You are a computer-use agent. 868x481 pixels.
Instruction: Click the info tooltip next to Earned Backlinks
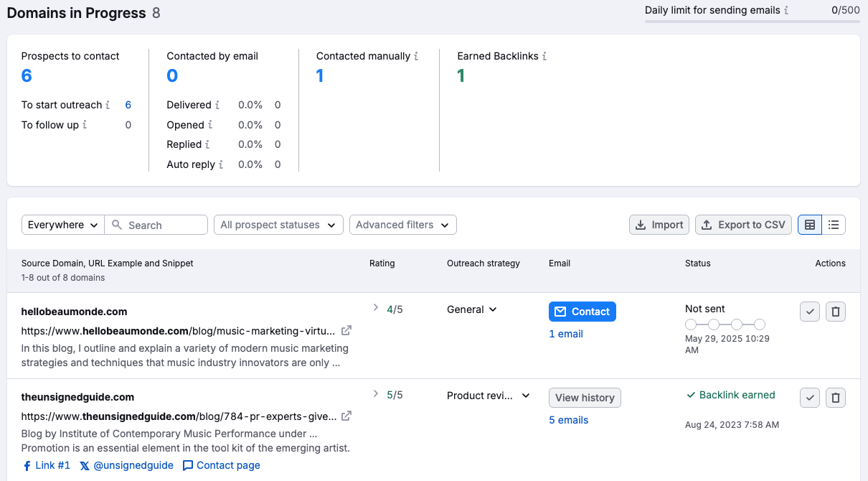pyautogui.click(x=546, y=56)
